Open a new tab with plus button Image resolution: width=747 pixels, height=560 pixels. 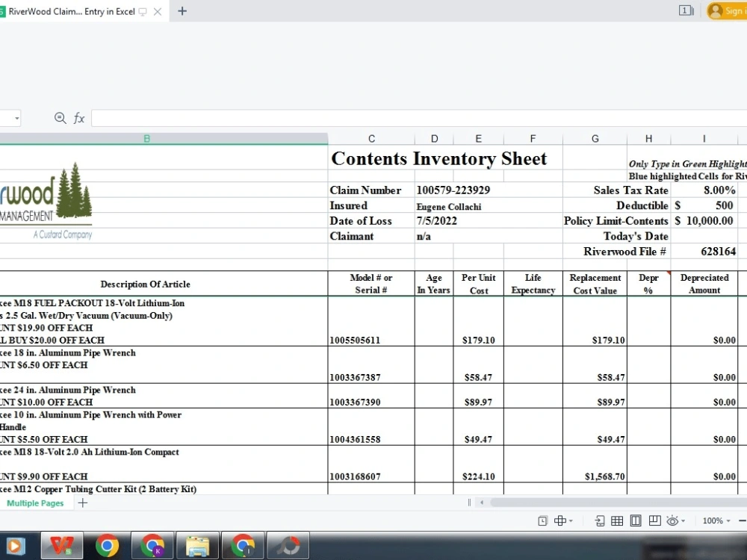[x=182, y=11]
